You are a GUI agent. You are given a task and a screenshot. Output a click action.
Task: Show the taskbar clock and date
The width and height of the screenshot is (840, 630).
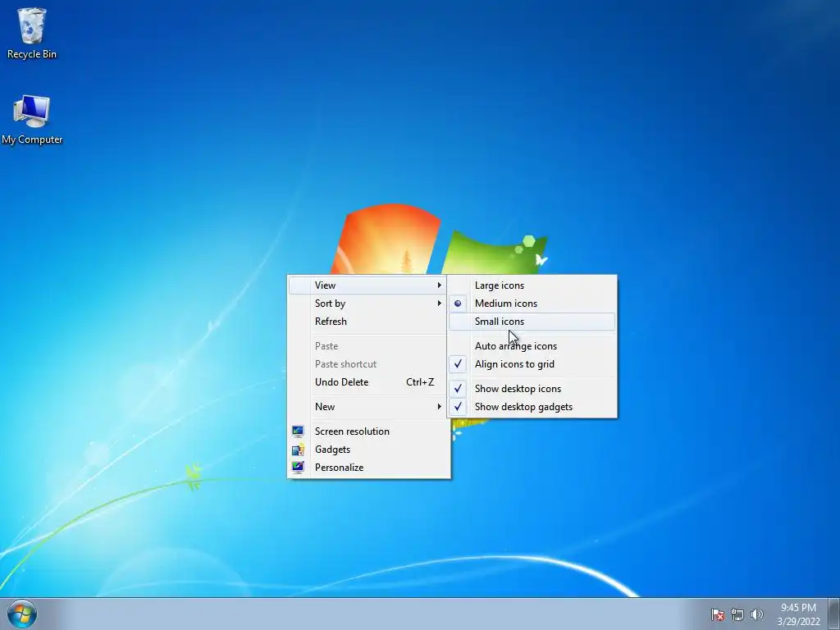click(x=798, y=614)
